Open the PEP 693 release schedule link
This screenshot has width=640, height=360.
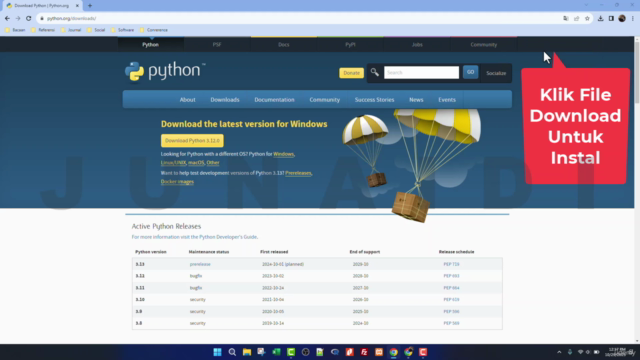click(451, 276)
